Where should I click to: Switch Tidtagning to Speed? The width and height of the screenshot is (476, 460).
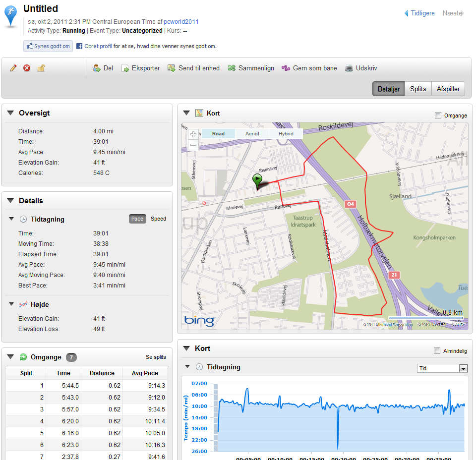[158, 219]
